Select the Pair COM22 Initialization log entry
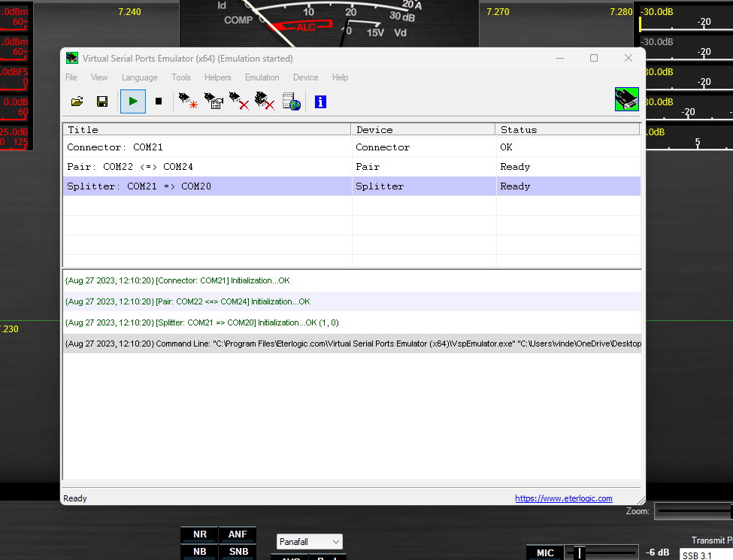 point(352,301)
